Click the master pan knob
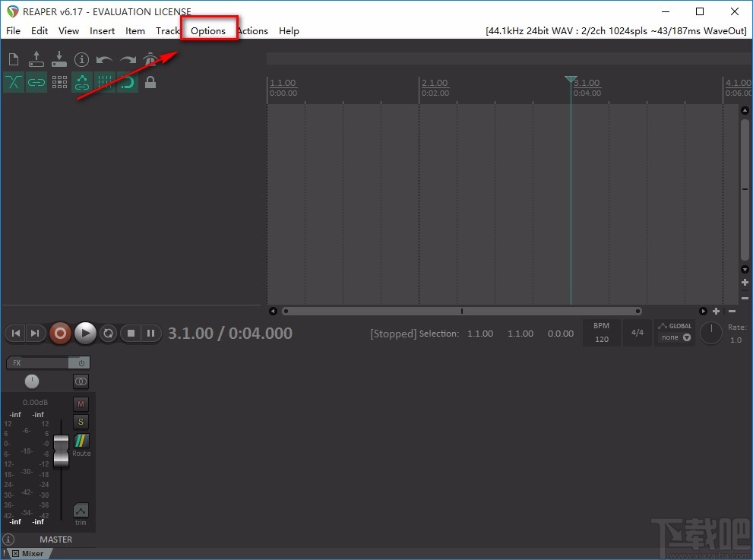 tap(32, 381)
